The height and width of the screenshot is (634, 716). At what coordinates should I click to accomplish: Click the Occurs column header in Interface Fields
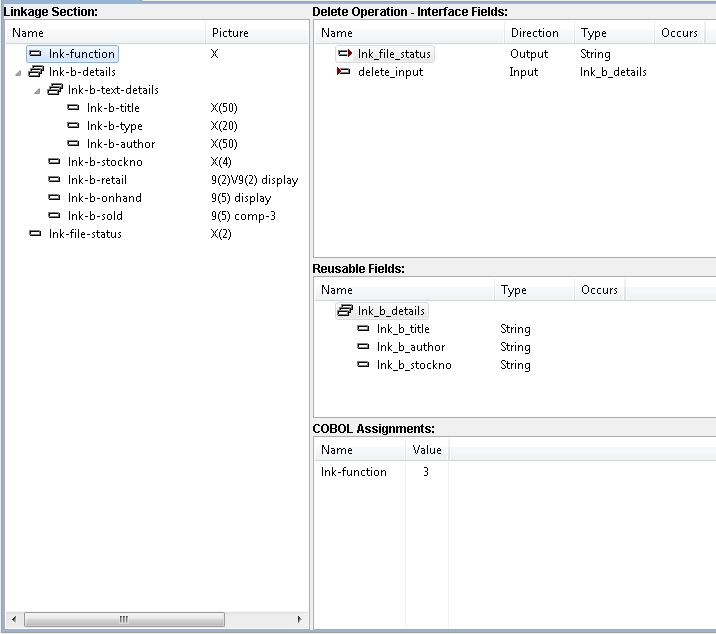pos(679,33)
